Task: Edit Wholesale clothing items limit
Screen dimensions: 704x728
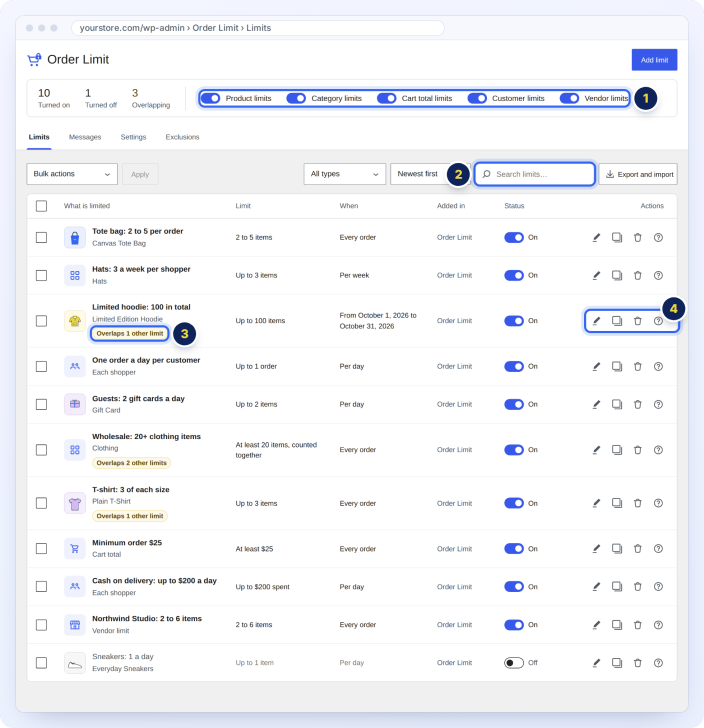Action: pos(596,450)
